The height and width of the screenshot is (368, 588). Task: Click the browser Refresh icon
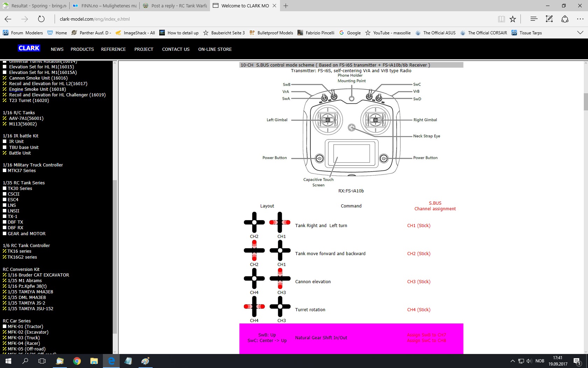tap(41, 19)
